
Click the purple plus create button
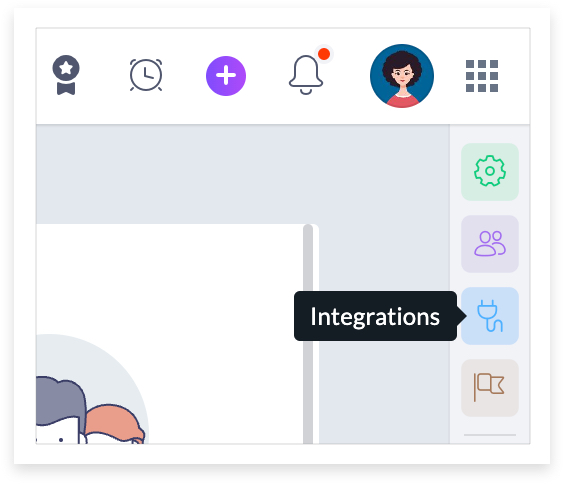226,76
